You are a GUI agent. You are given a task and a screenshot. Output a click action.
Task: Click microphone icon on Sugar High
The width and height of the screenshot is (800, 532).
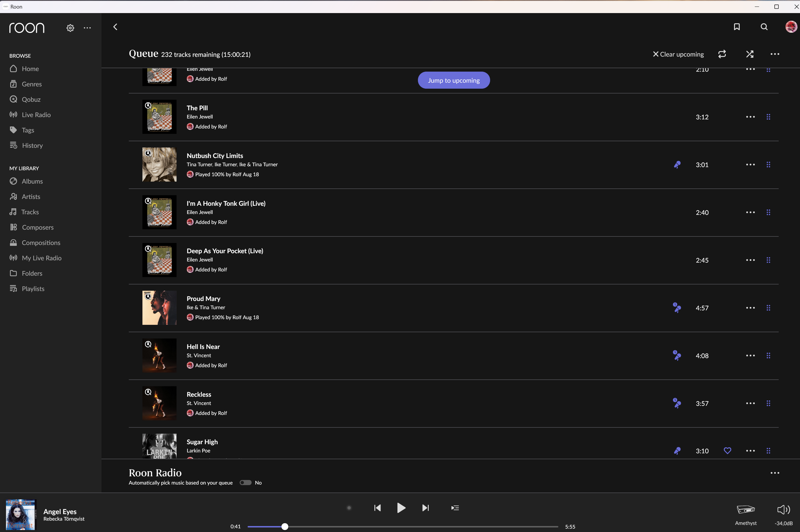pos(677,451)
